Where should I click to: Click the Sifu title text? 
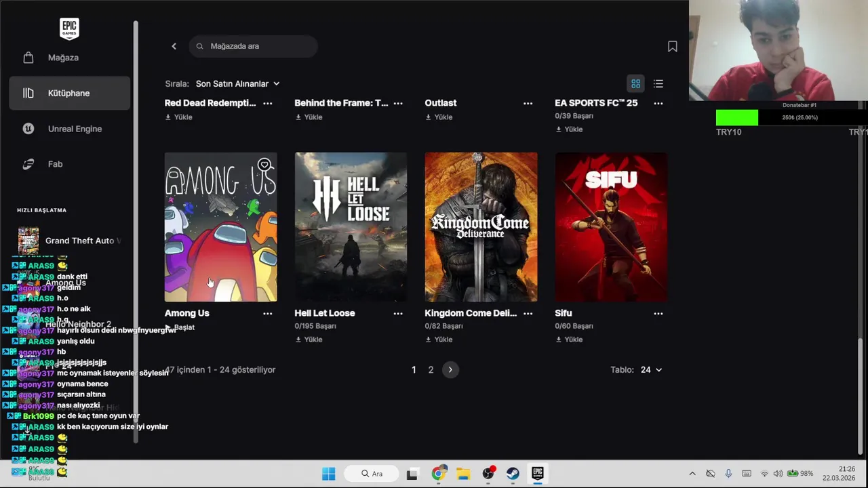point(564,313)
